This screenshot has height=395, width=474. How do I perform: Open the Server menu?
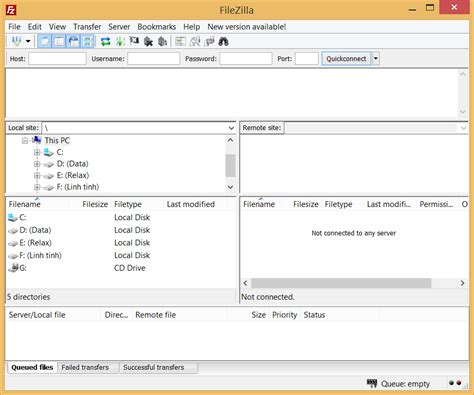click(x=119, y=27)
